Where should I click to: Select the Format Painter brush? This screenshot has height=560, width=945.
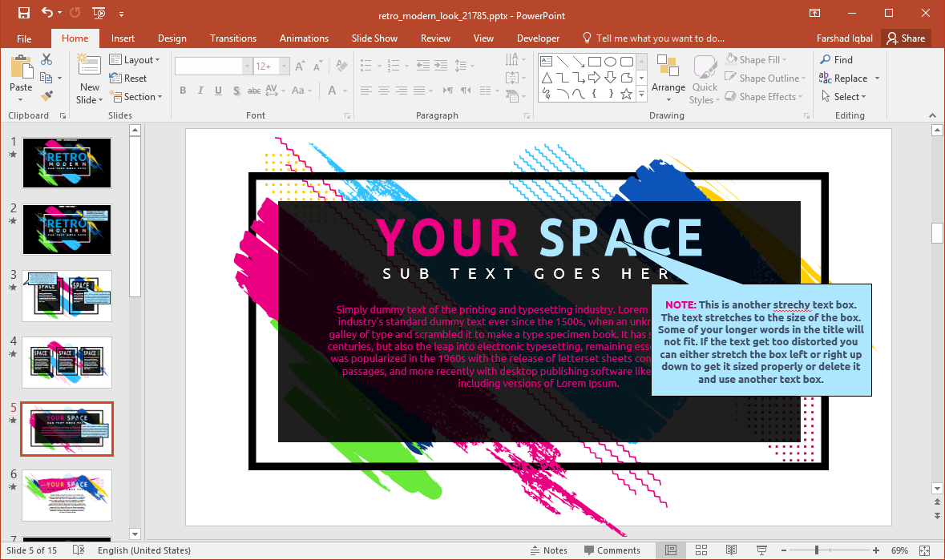pyautogui.click(x=46, y=96)
